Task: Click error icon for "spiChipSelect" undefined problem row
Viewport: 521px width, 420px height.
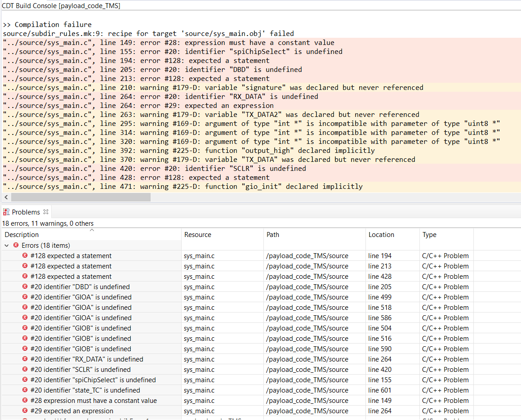Action: pyautogui.click(x=25, y=380)
